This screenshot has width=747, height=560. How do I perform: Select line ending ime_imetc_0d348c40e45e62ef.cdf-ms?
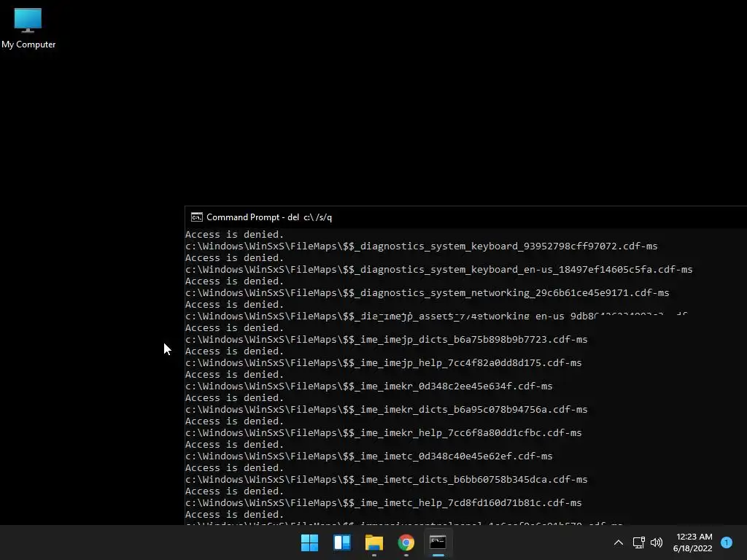pos(368,456)
